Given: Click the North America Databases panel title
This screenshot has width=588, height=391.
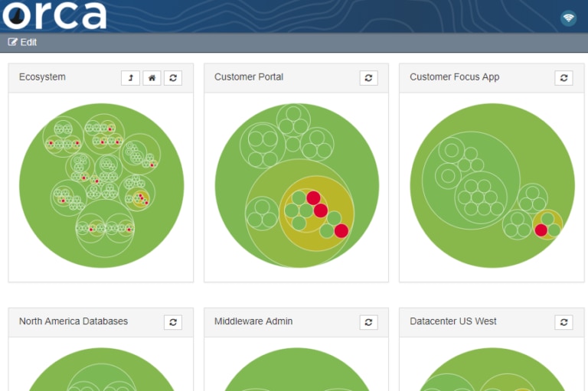Looking at the screenshot, I should tap(73, 321).
